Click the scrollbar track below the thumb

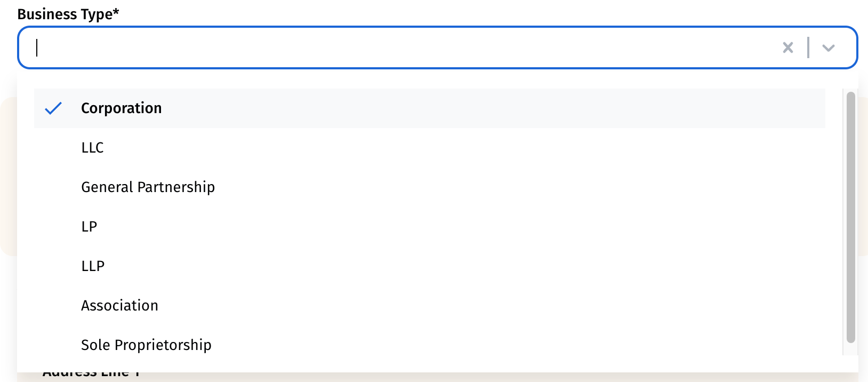tap(850, 349)
